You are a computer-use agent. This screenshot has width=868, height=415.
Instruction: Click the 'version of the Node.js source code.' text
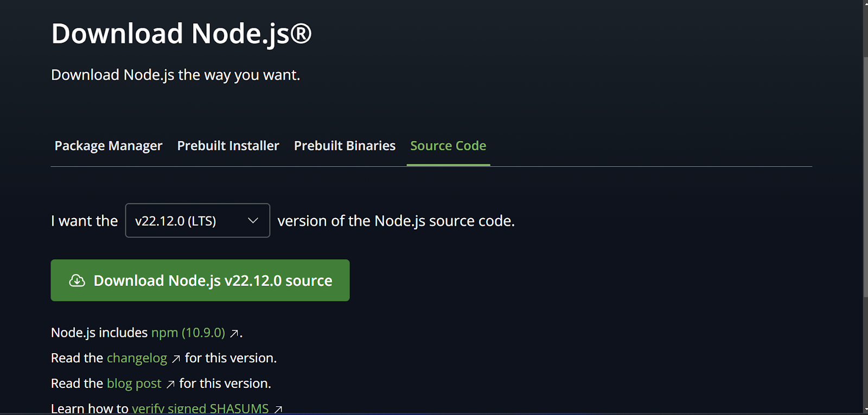pyautogui.click(x=396, y=221)
